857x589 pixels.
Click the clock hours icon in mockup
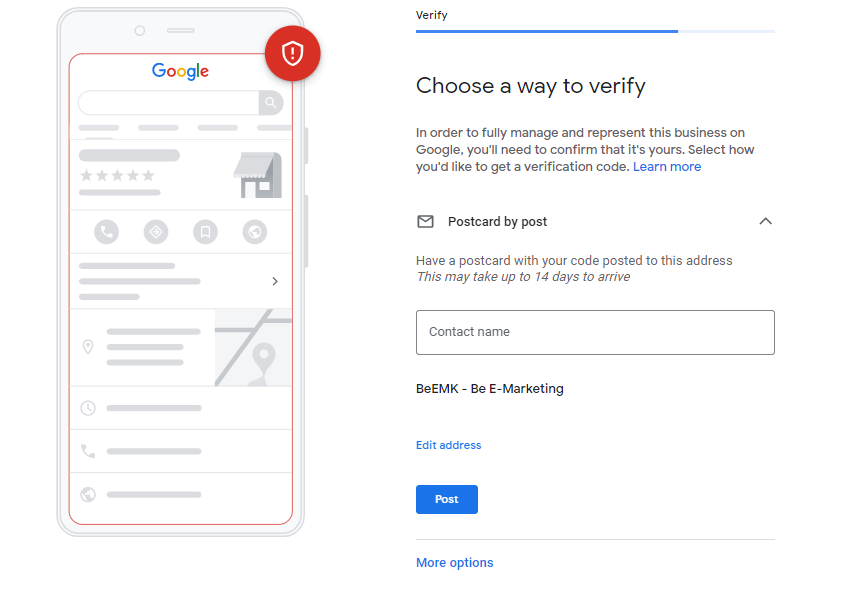88,408
